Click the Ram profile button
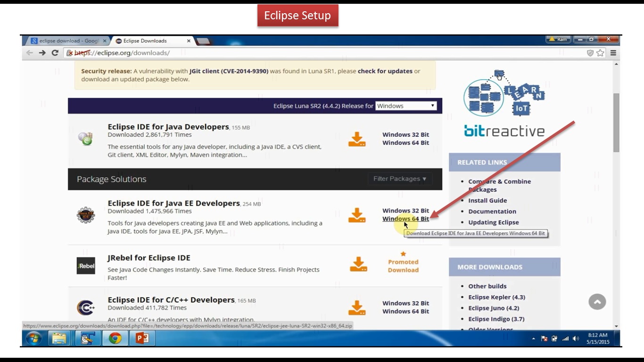Viewport: 644px width, 362px height. [558, 39]
